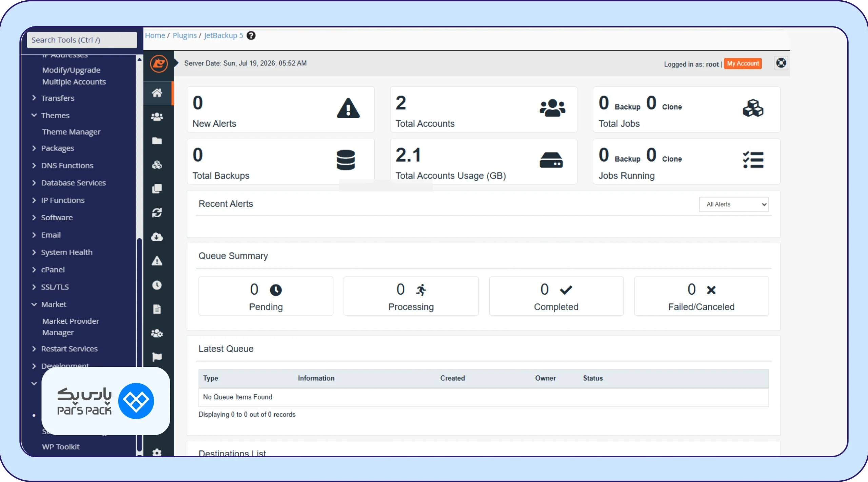
Task: Click the Accounts Usage hard drive icon
Action: tap(551, 160)
